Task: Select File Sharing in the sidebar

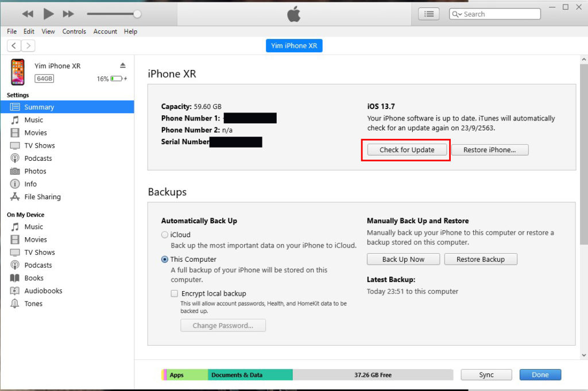Action: click(x=42, y=197)
